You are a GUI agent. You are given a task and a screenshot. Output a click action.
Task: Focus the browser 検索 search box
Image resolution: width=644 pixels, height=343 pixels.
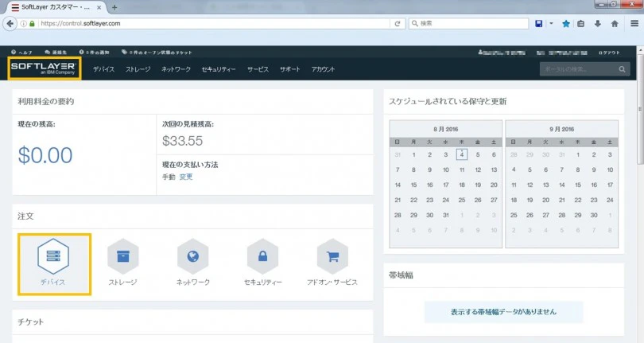(468, 23)
